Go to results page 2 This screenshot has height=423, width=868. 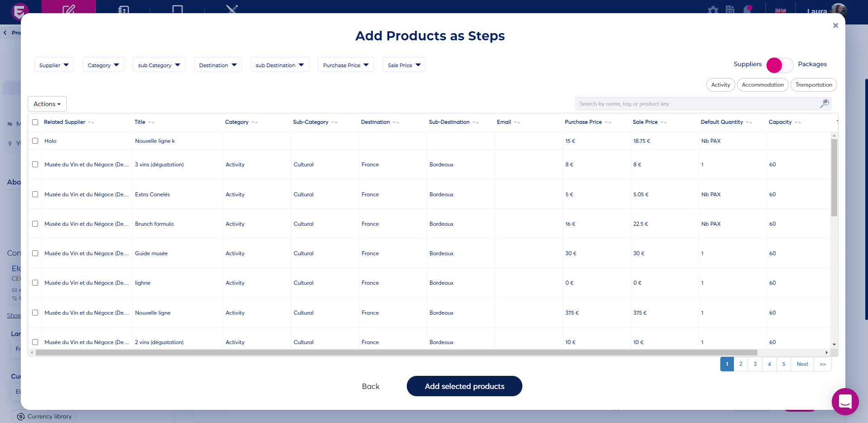tap(741, 364)
